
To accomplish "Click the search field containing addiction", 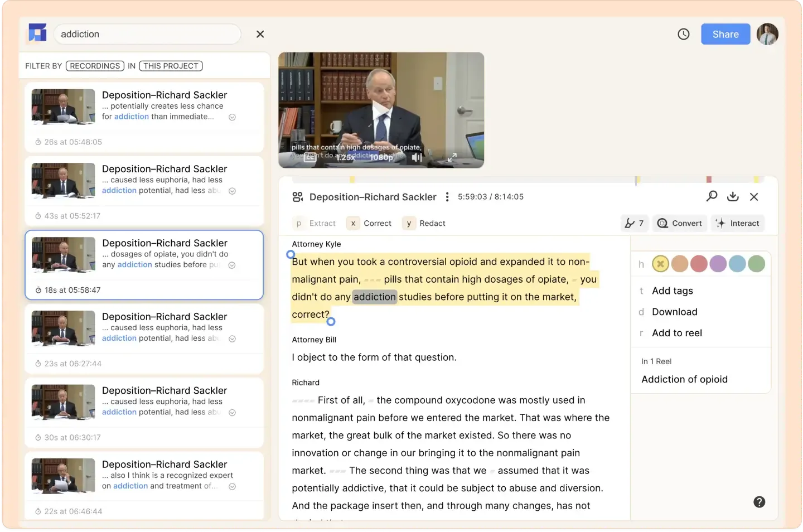I will click(x=147, y=34).
